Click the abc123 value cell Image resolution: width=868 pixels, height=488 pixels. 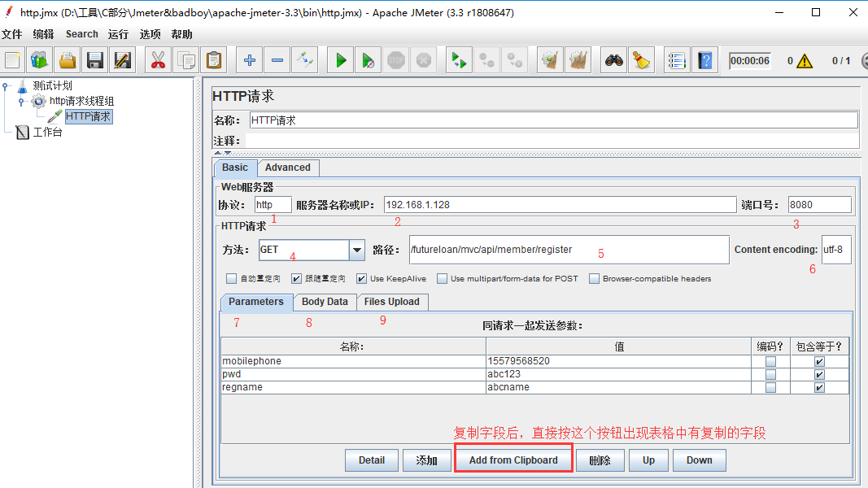[618, 375]
